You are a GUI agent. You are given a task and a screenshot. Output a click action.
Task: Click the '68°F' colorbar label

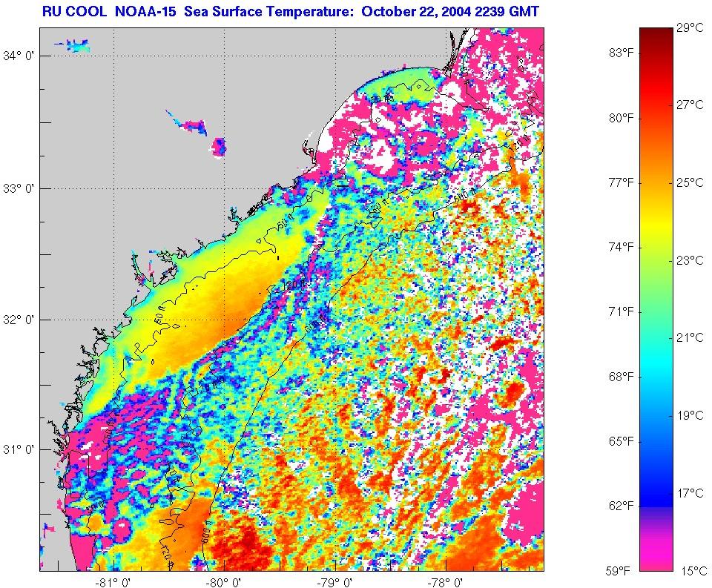pyautogui.click(x=622, y=377)
